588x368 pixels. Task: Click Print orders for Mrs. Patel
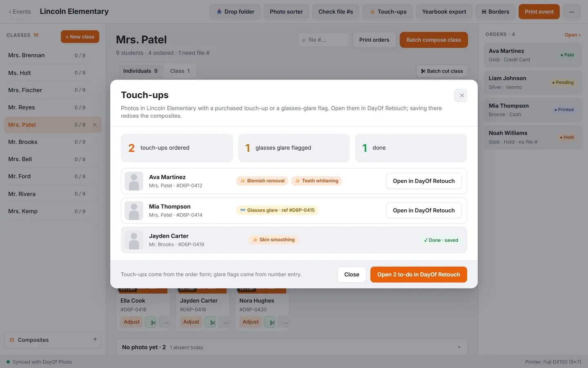[x=374, y=40]
